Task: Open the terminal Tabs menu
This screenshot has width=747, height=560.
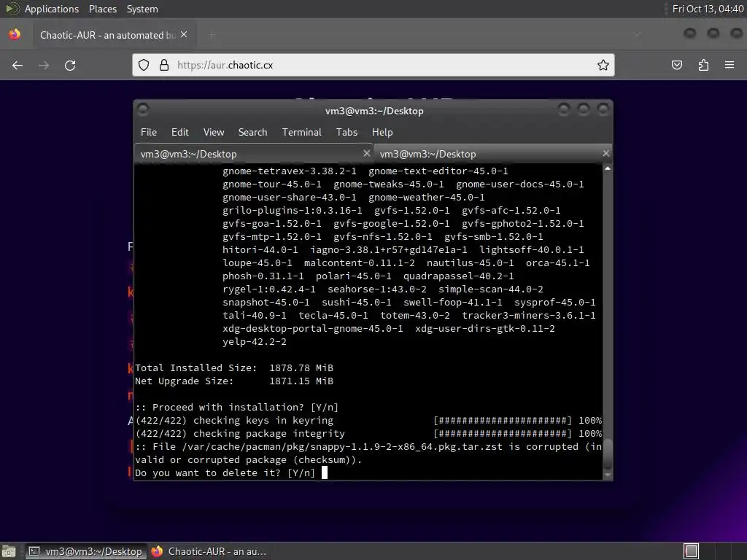Action: click(x=347, y=133)
